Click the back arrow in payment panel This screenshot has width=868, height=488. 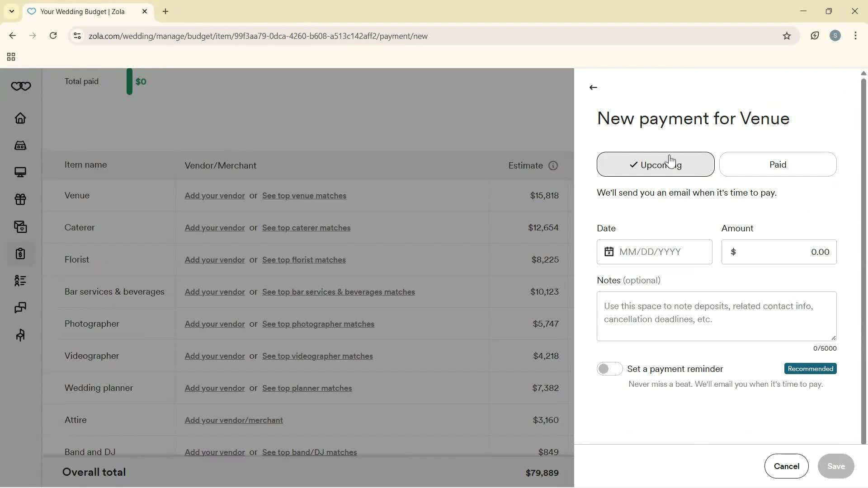click(593, 88)
